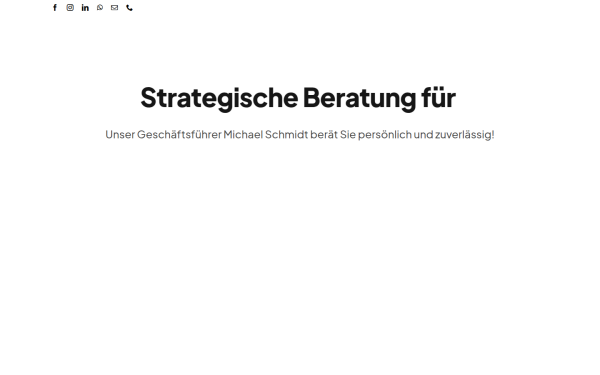Open the Instagram social icon
The width and height of the screenshot is (600, 375).
pyautogui.click(x=70, y=8)
